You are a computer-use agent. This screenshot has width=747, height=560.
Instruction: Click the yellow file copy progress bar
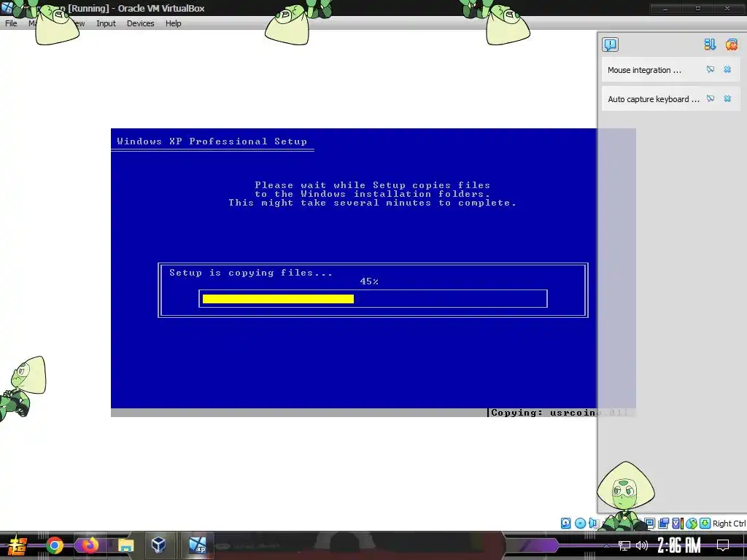[278, 299]
